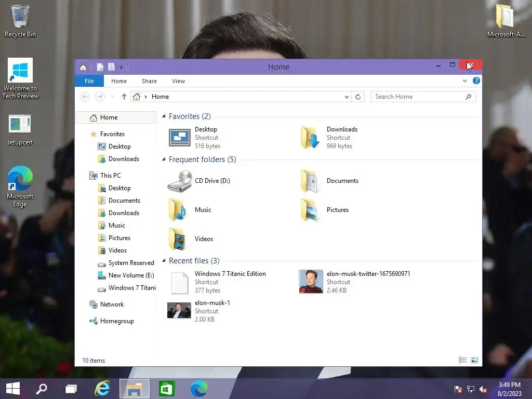This screenshot has width=532, height=399.
Task: Switch to large icons view
Action: (x=474, y=360)
